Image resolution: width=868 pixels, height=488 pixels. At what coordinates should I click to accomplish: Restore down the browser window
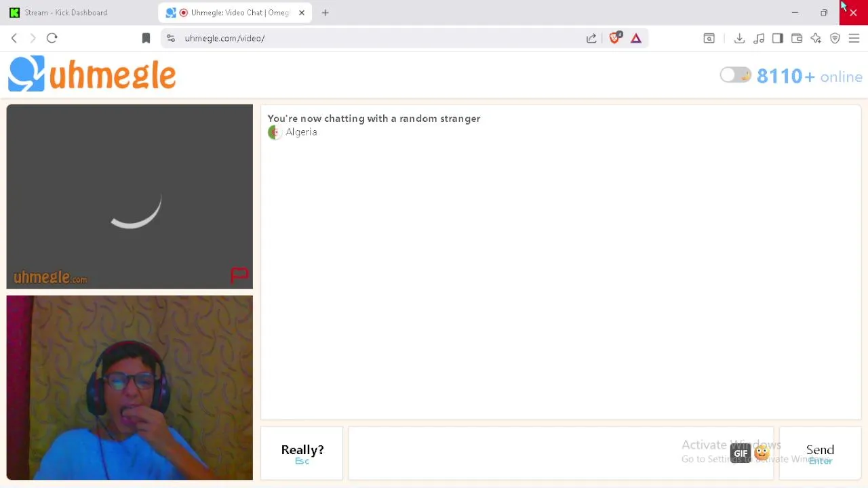[x=824, y=13]
